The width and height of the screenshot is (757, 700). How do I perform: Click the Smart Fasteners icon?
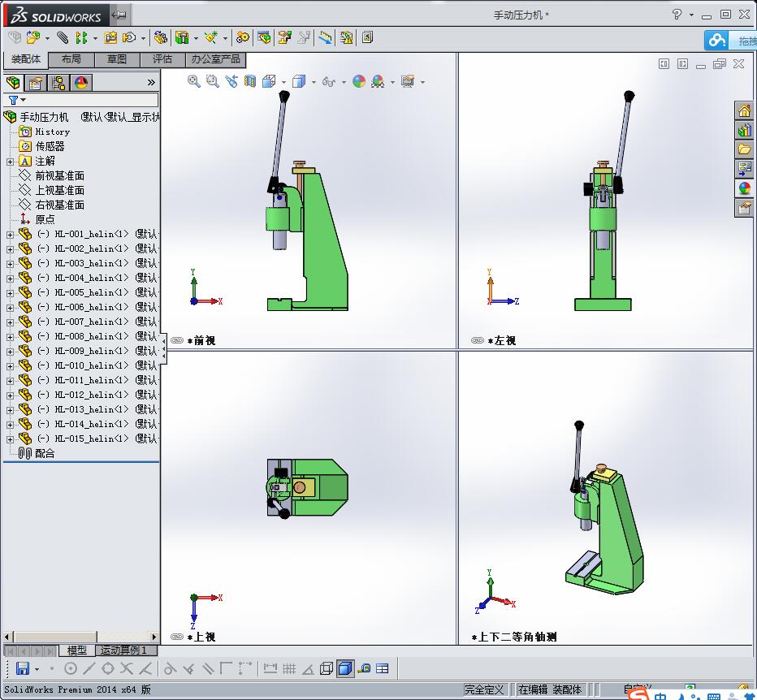point(111,37)
